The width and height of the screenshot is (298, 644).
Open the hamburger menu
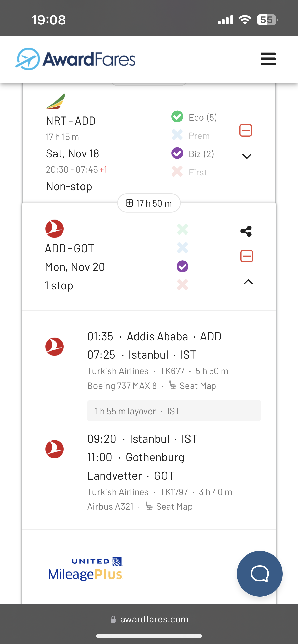tap(268, 59)
